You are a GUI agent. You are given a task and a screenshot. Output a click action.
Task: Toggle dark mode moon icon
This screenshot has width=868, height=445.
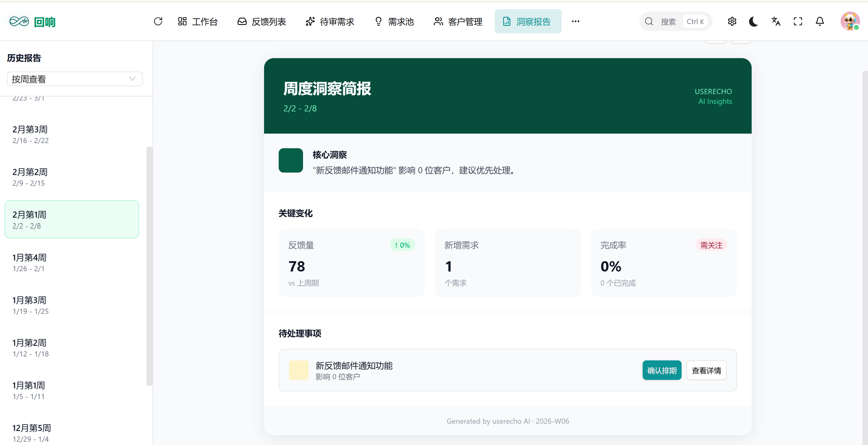click(x=753, y=22)
